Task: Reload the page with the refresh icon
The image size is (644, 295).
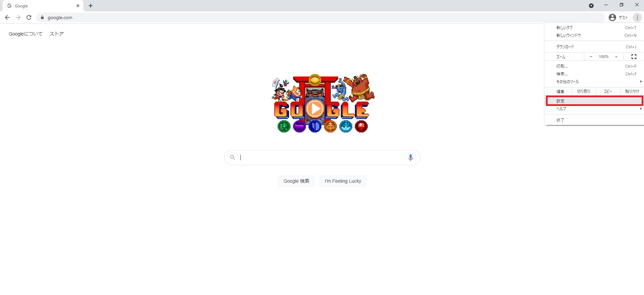Action: 29,17
